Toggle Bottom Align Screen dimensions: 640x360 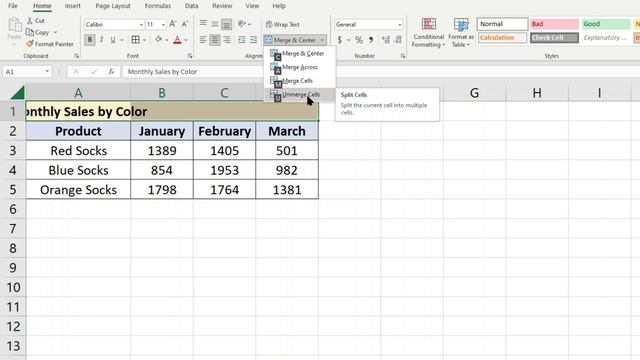(x=227, y=24)
